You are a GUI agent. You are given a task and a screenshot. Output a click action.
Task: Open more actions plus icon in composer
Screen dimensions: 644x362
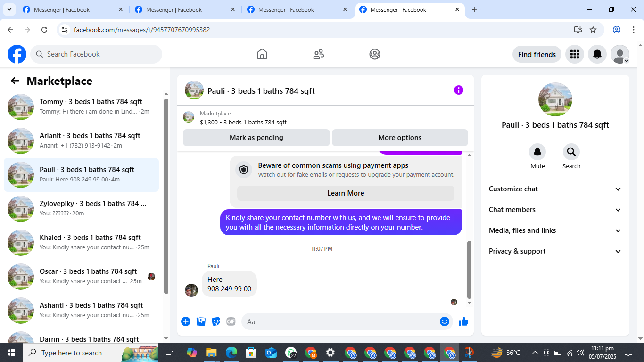pos(186,321)
